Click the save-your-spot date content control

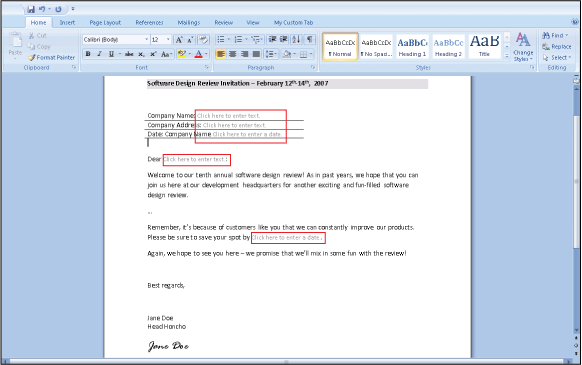coord(286,238)
